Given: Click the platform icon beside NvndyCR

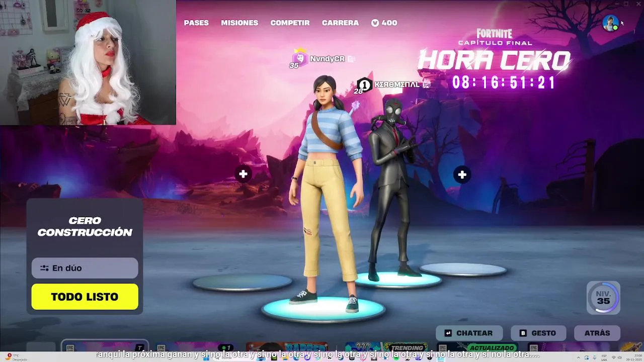Looking at the screenshot, I should tap(351, 59).
